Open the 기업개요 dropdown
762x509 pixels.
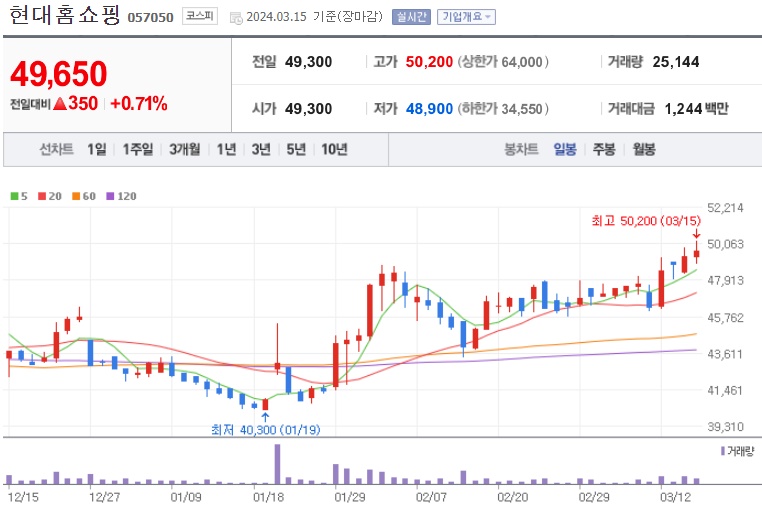466,17
